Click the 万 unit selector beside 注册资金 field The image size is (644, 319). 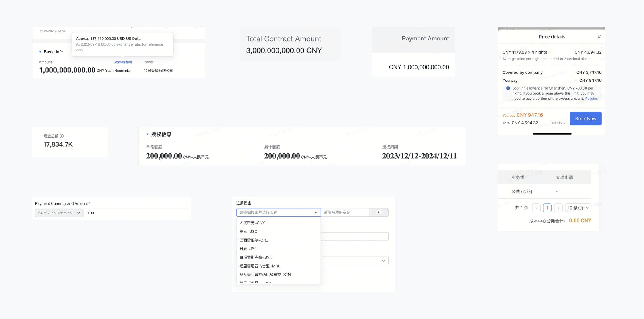point(379,212)
